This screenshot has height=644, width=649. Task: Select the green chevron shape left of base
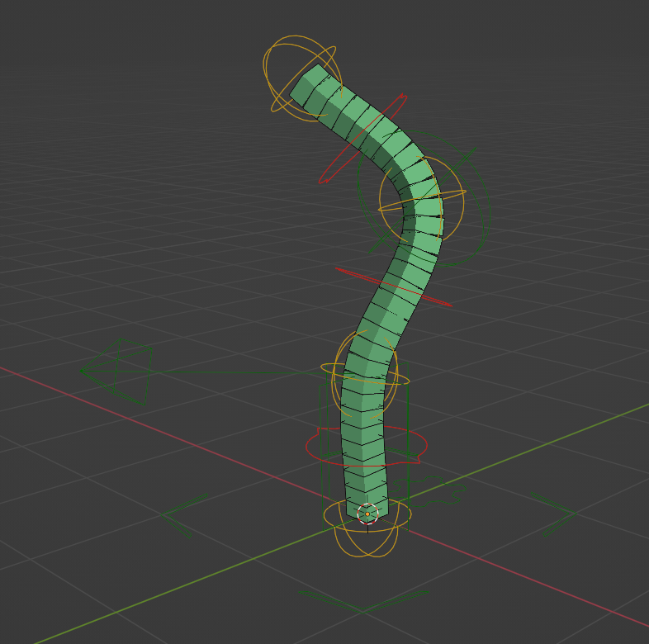185,515
